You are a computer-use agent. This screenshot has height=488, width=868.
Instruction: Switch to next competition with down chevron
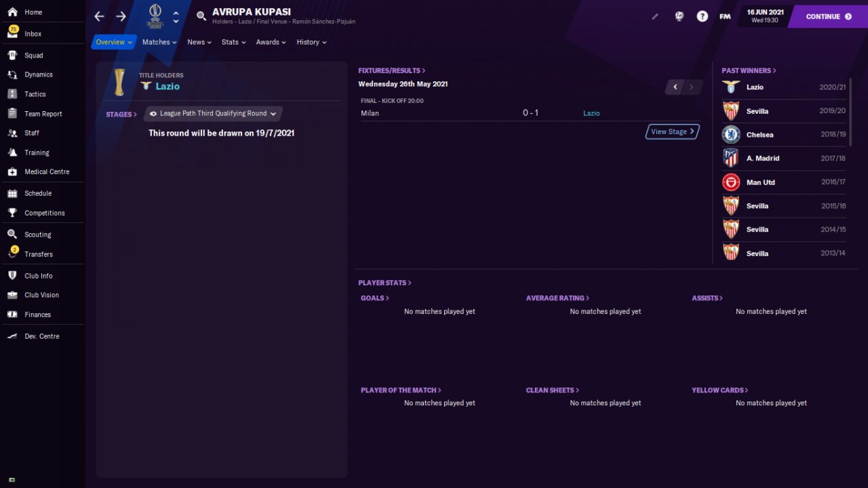coord(176,21)
